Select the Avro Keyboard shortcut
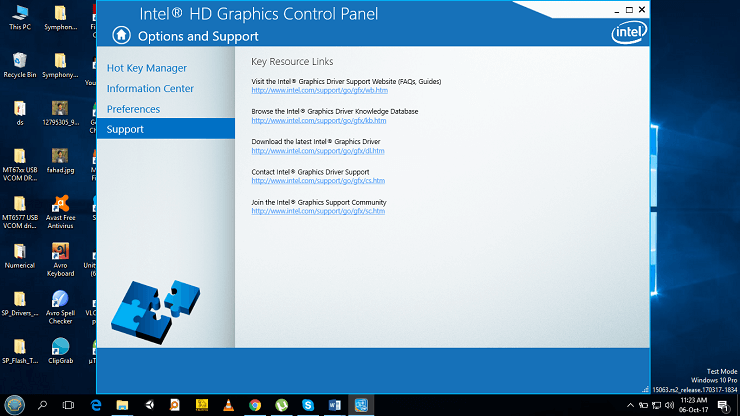 tap(60, 260)
